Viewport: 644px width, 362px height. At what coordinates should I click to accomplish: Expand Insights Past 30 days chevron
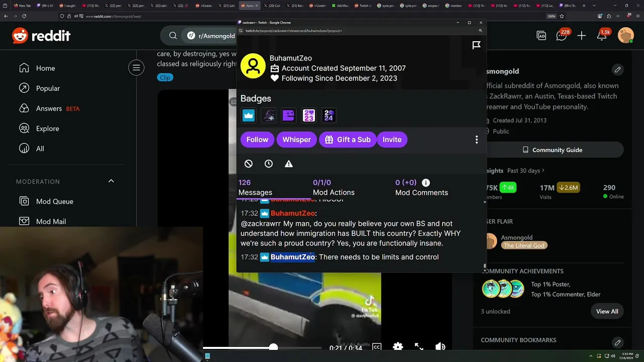tap(543, 171)
